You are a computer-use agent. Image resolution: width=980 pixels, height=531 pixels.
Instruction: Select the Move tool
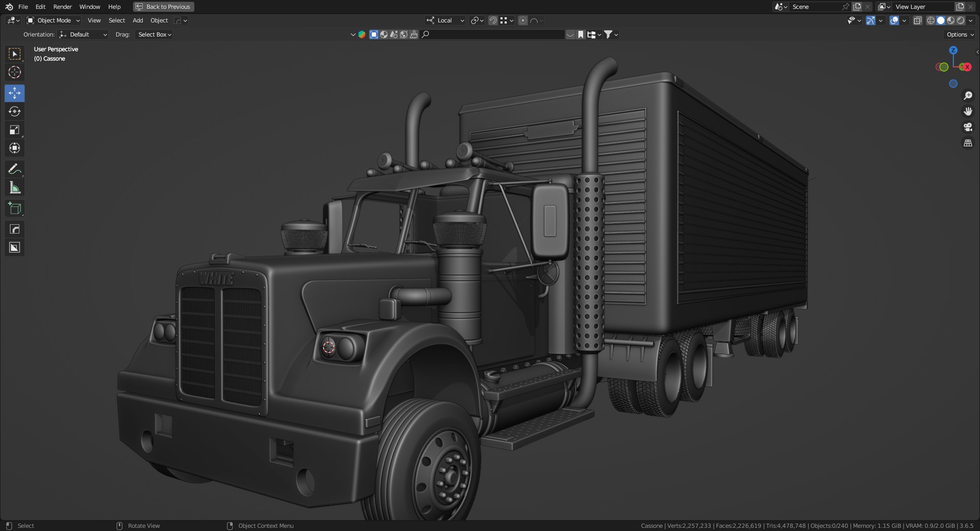pyautogui.click(x=15, y=93)
